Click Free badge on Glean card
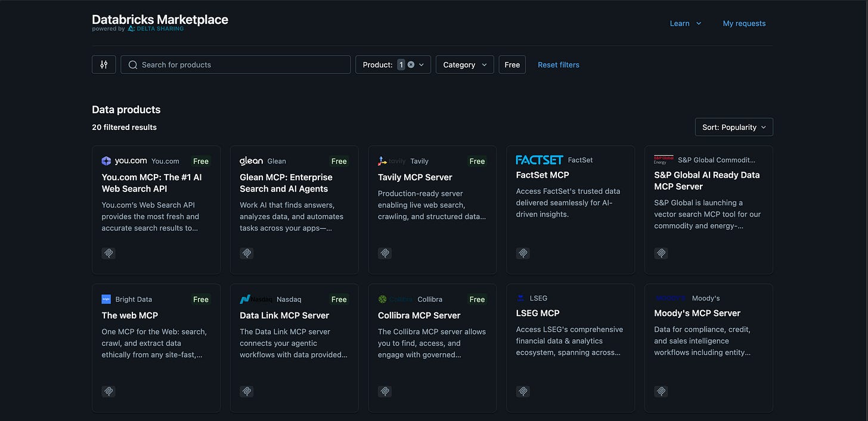 (x=339, y=161)
